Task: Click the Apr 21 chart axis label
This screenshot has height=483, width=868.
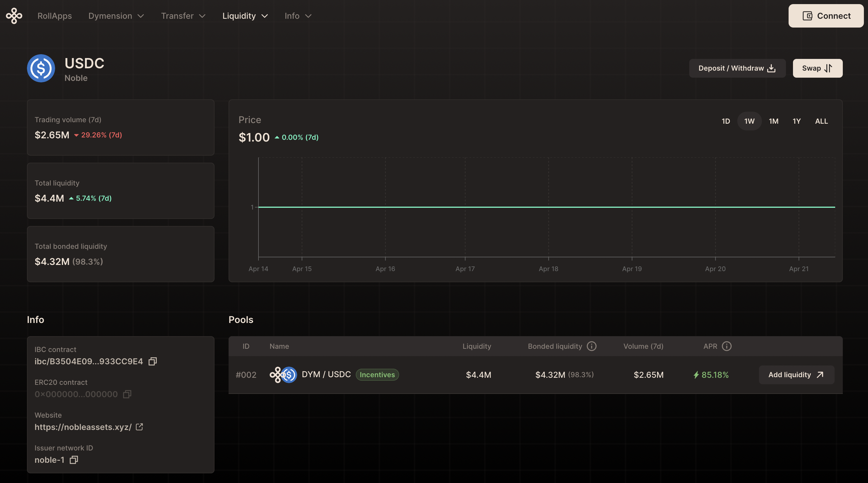Action: 799,269
